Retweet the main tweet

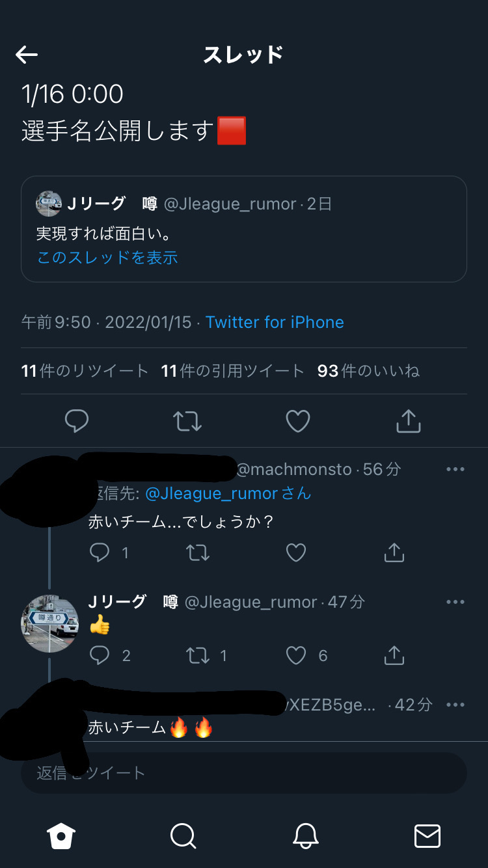(187, 422)
